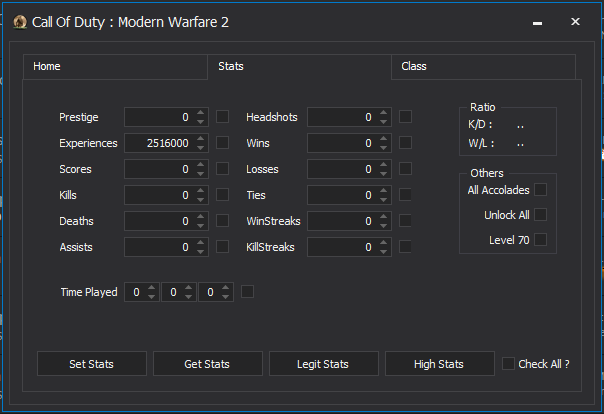This screenshot has width=604, height=414.
Task: Check the Kills checkbox
Action: 222,195
